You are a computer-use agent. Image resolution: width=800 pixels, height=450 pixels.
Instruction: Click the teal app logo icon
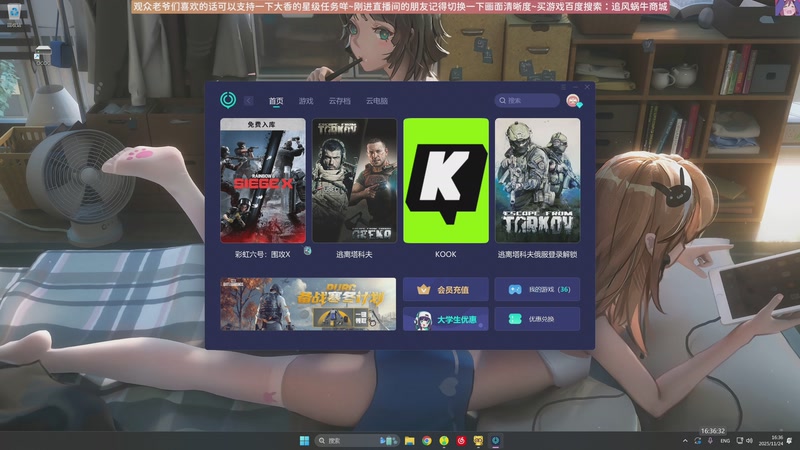pyautogui.click(x=228, y=99)
